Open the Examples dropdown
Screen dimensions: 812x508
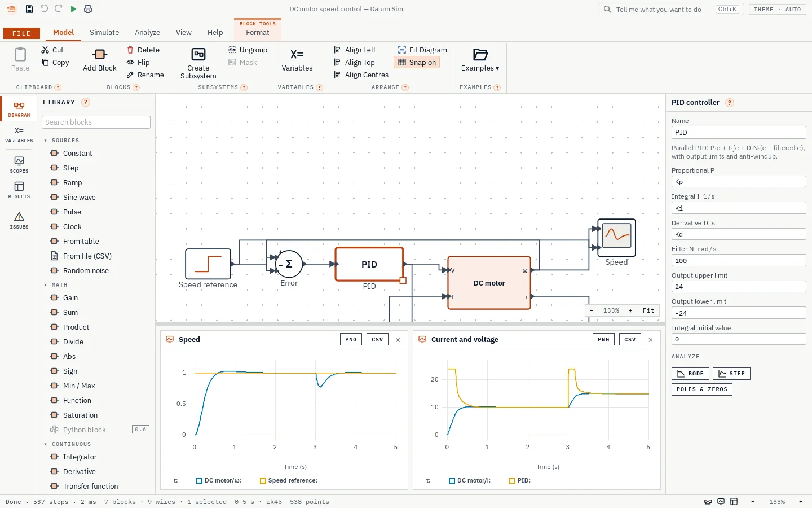[x=480, y=60]
